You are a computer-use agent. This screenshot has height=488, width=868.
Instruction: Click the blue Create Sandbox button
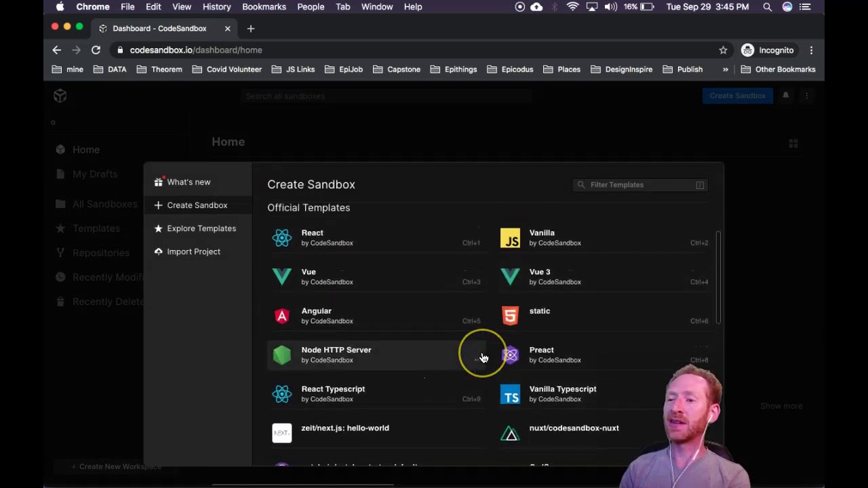click(737, 96)
